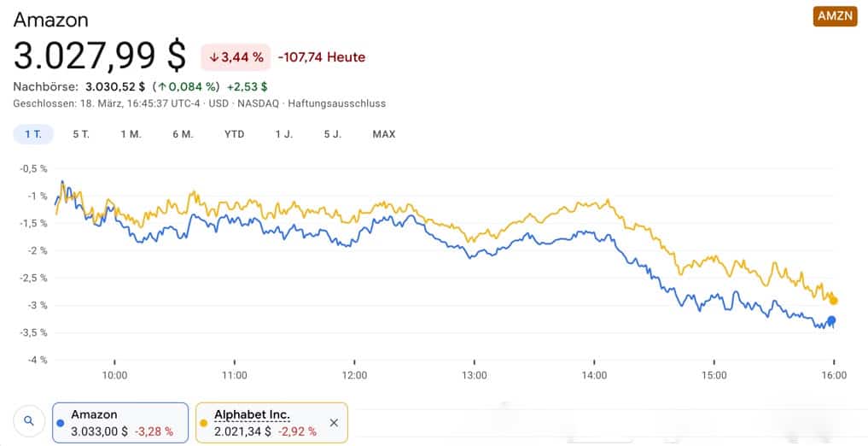
Task: Open the Alphabet Inc. comparison link
Action: (252, 414)
